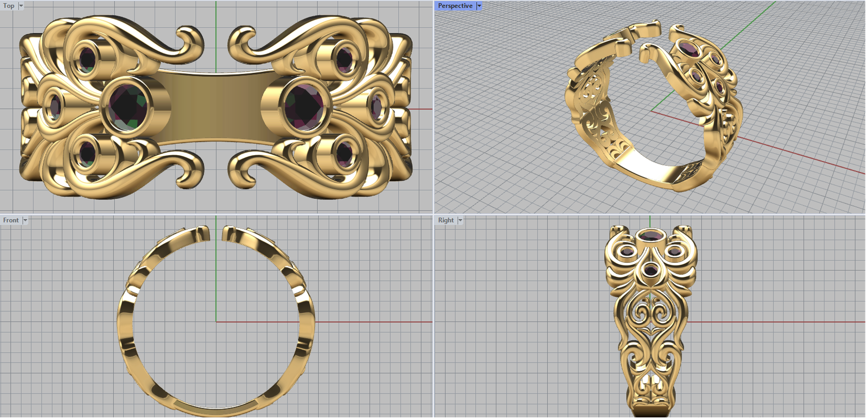The image size is (868, 419).
Task: Select the lower-right small gem in Top view
Action: pyautogui.click(x=344, y=153)
